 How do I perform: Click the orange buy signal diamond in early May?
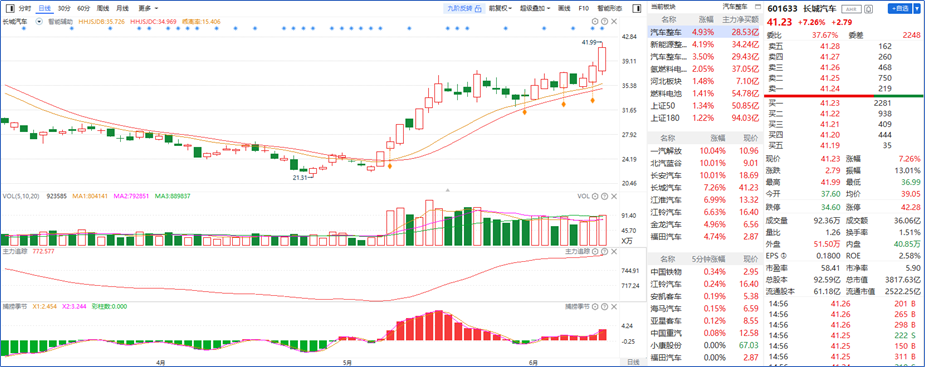[390, 166]
